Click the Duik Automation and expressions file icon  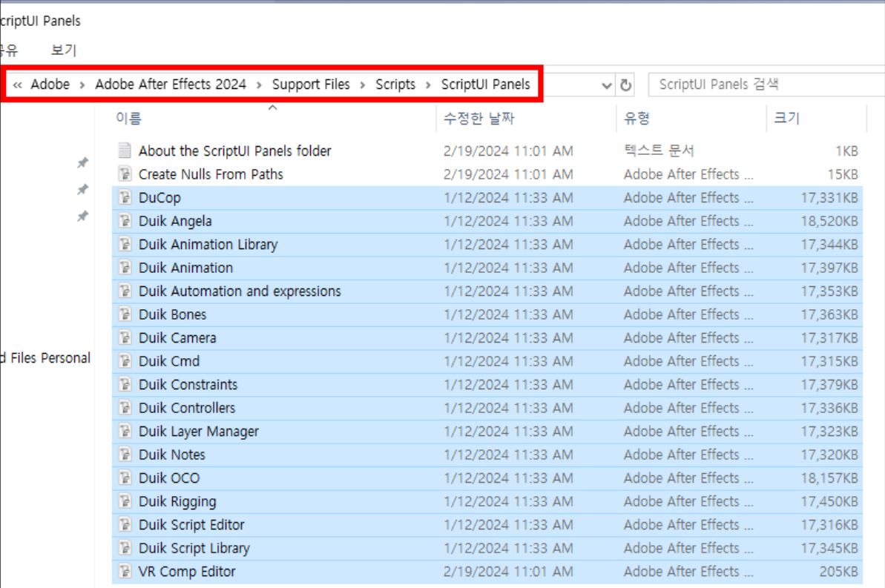[125, 291]
